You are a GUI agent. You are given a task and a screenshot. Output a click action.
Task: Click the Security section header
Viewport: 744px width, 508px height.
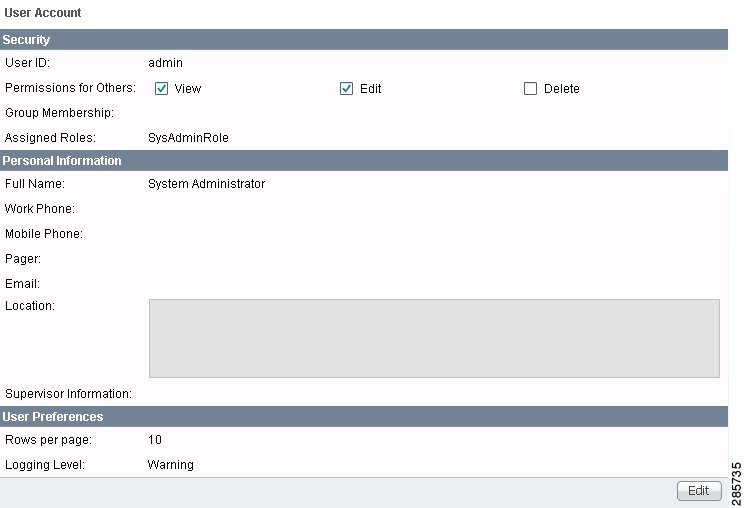click(x=27, y=40)
